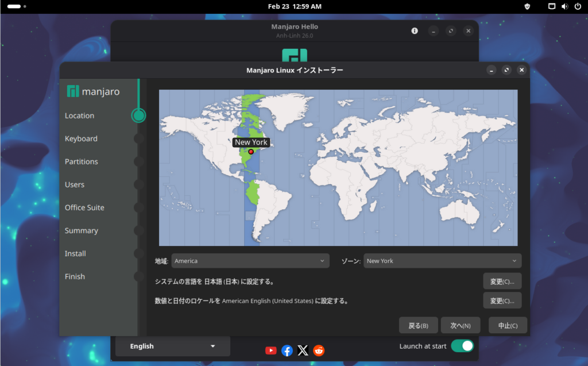Viewport: 588px width, 366px height.
Task: Expand the ゾーン New York zone dropdown
Action: point(442,261)
